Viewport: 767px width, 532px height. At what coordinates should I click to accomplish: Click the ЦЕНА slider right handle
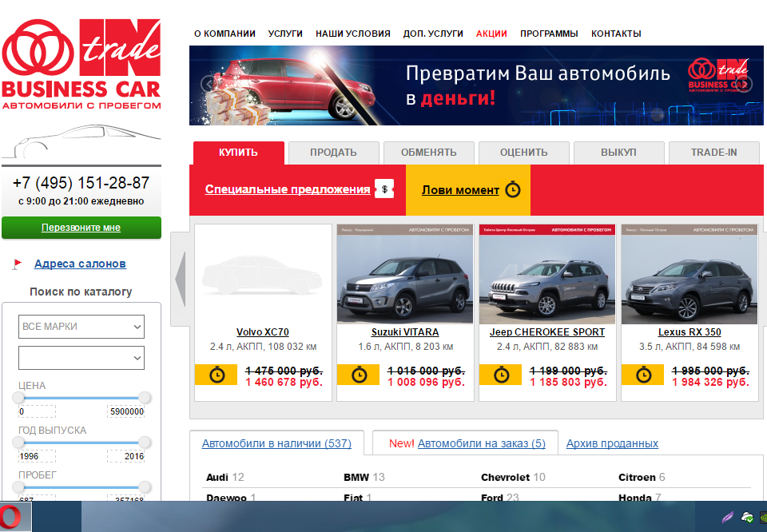tap(145, 398)
